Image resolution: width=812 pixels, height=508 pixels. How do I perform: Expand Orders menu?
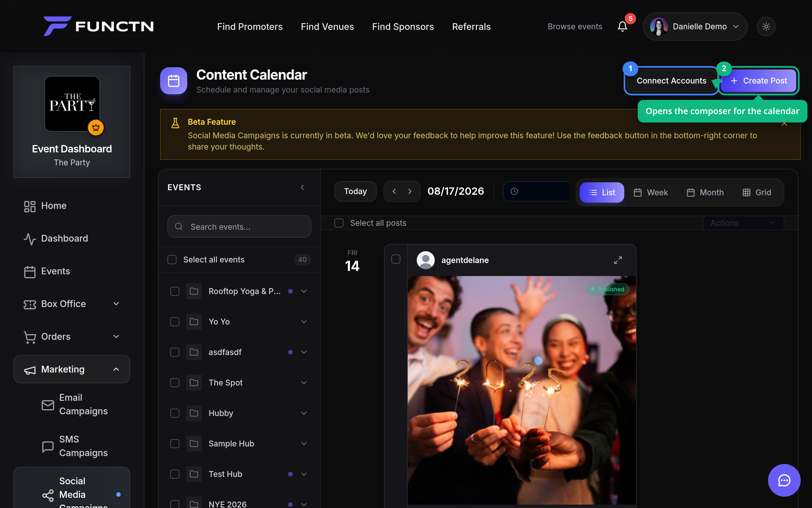116,336
